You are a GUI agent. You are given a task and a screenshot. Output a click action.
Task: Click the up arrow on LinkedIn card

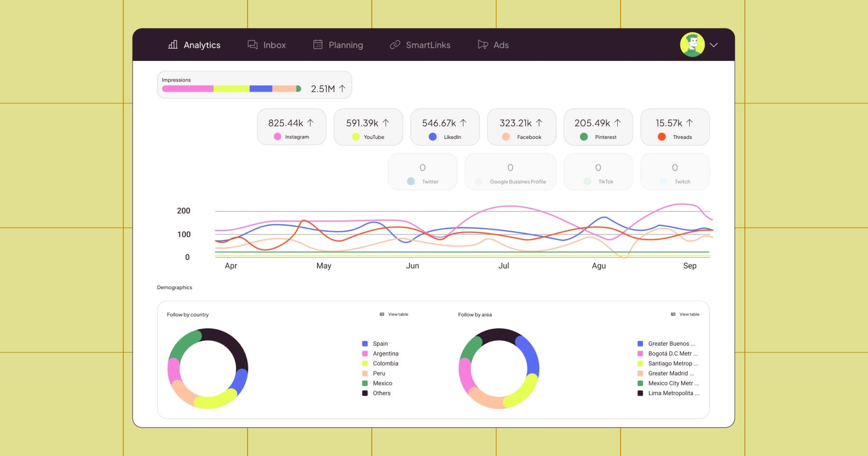[x=463, y=123]
